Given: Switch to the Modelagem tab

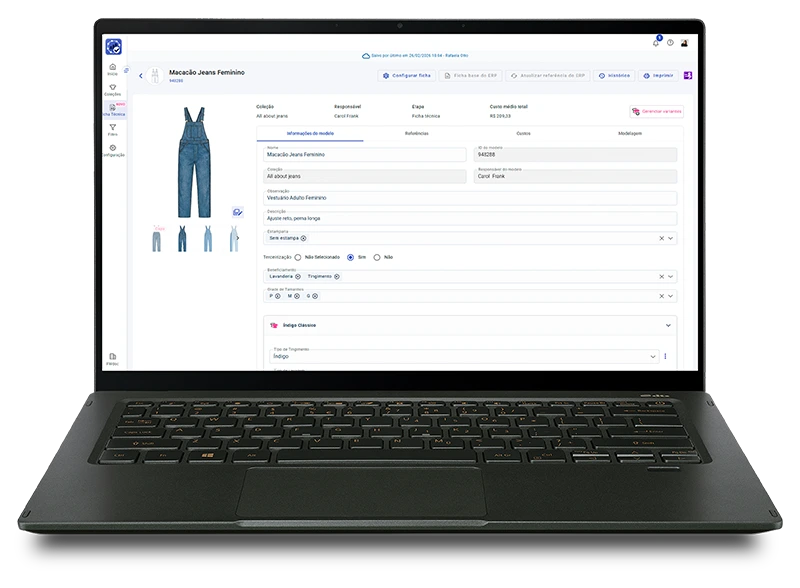Looking at the screenshot, I should [630, 134].
